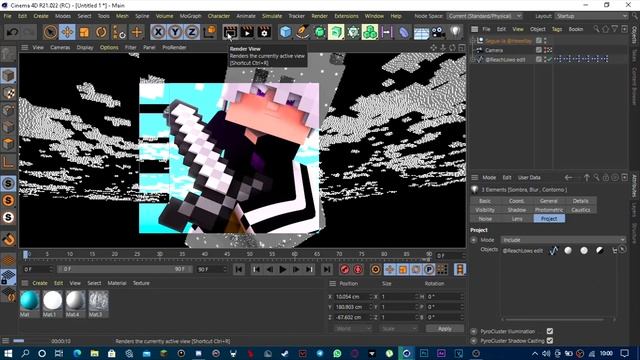Open the Subdivision Surface generator icon

pos(320,32)
